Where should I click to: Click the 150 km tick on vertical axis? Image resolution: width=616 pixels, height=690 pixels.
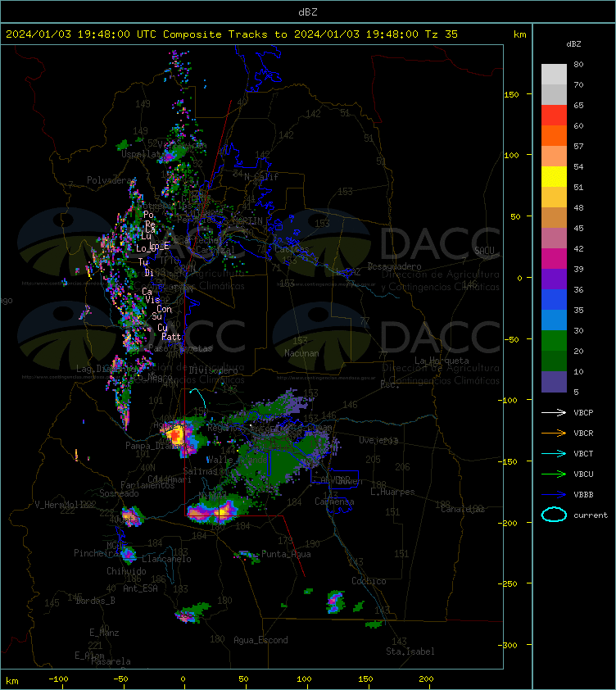click(511, 94)
